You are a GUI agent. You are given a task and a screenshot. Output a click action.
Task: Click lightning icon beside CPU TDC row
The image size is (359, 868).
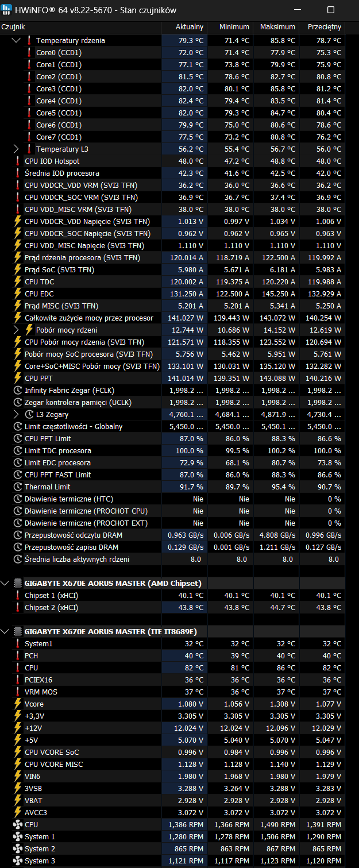point(18,282)
